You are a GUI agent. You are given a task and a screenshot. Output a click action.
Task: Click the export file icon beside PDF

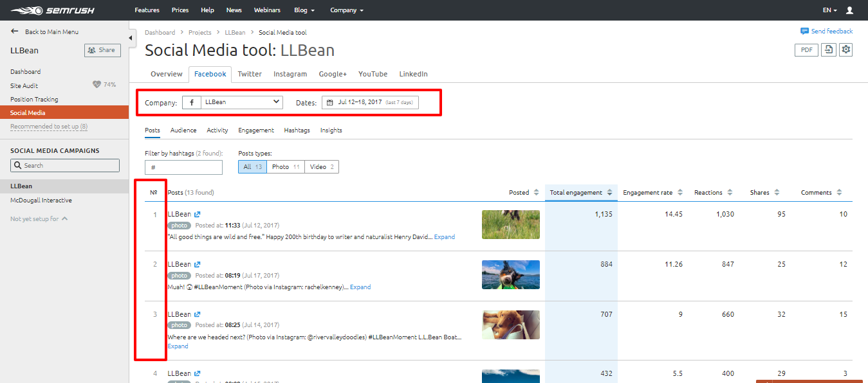(x=829, y=49)
